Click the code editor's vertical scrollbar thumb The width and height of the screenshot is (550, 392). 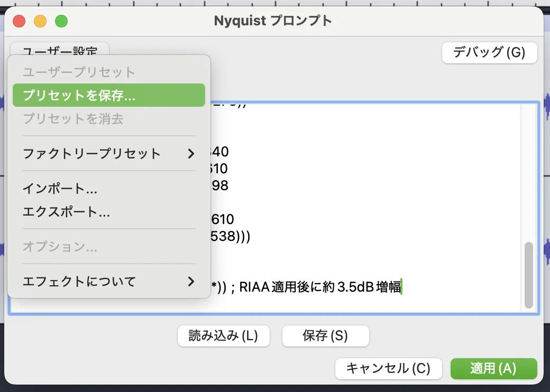point(528,275)
